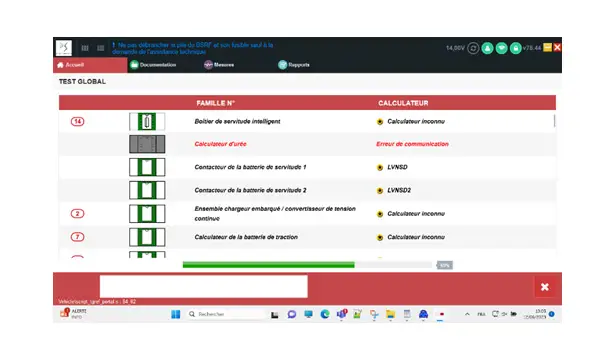Image resolution: width=615 pixels, height=360 pixels.
Task: Select the Boîtier de servitude intelligent module icon
Action: [147, 122]
